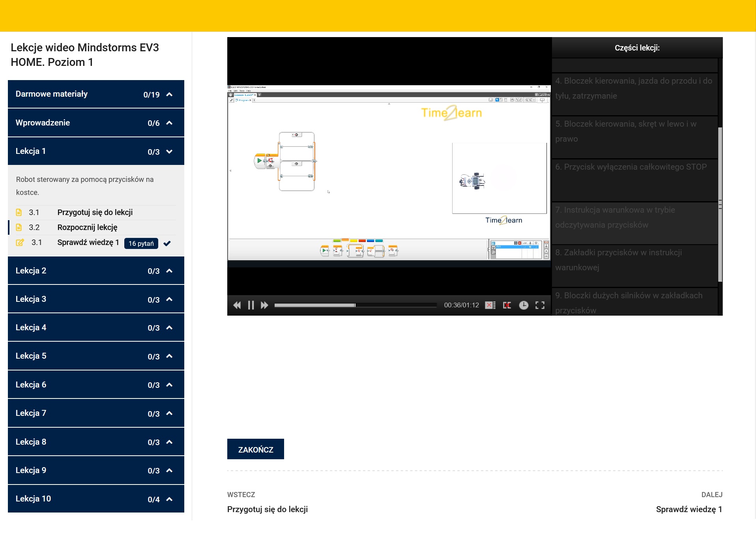This screenshot has height=535, width=756.
Task: Expand the Lekcja 7 section
Action: [96, 413]
